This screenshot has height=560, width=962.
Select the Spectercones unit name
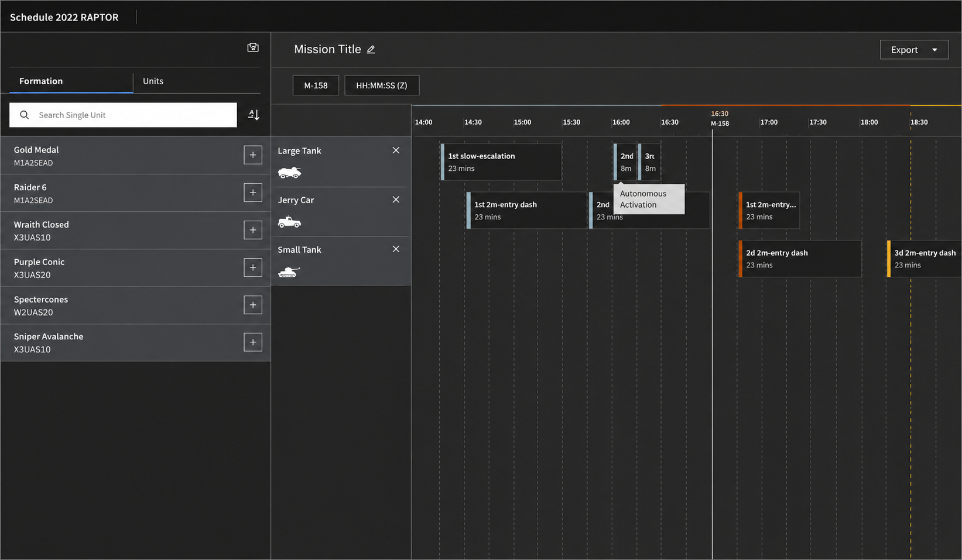[x=41, y=300]
